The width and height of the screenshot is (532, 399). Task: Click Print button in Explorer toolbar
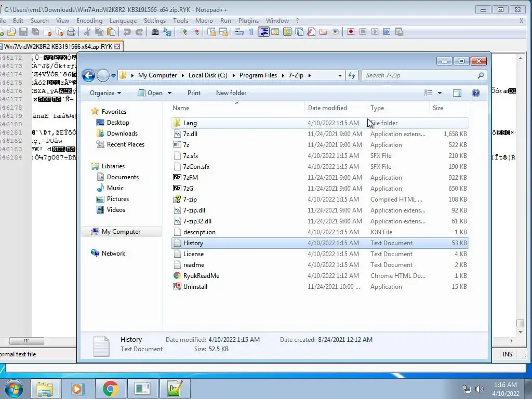coord(194,93)
